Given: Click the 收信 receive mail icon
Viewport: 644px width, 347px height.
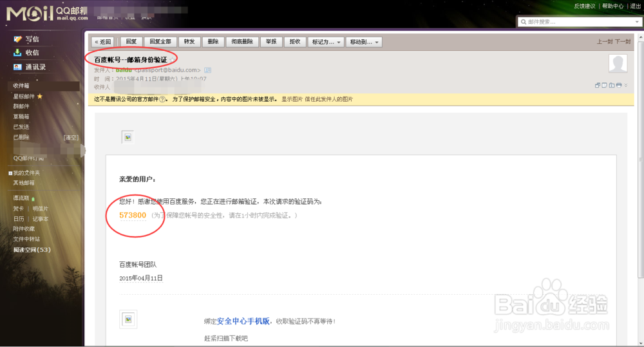Looking at the screenshot, I should [x=17, y=53].
